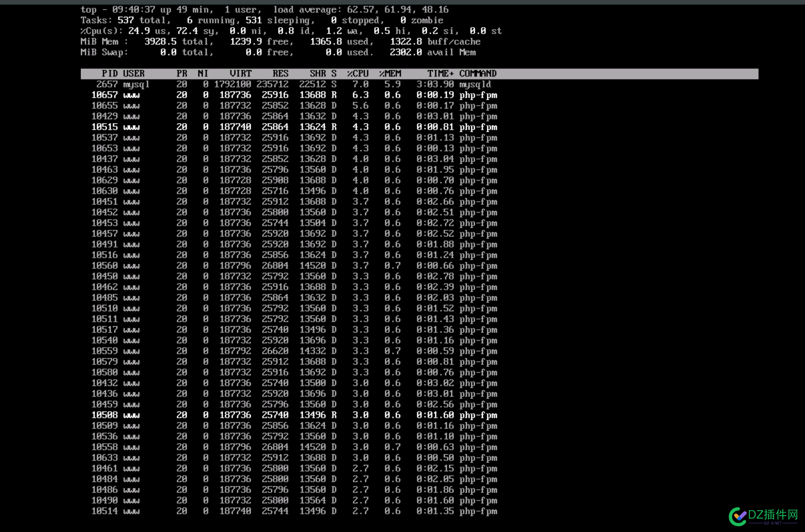
Task: Select process row with PID 10655
Action: click(x=293, y=106)
